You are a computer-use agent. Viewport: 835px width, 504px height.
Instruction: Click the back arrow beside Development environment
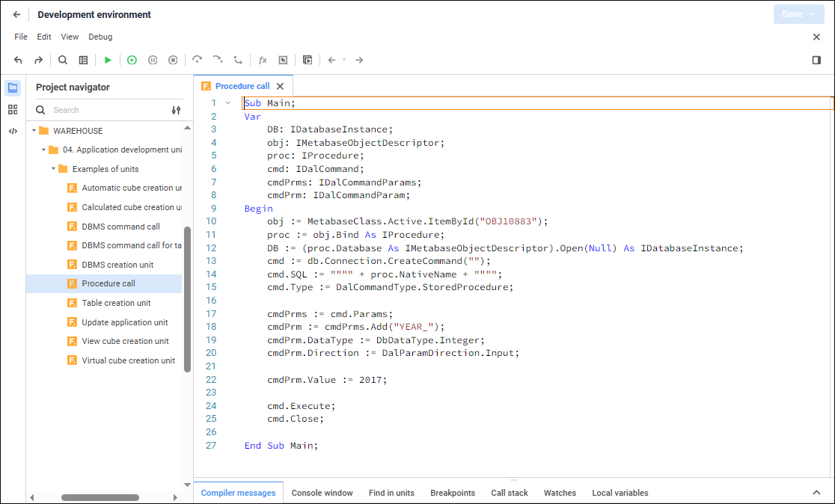point(17,14)
